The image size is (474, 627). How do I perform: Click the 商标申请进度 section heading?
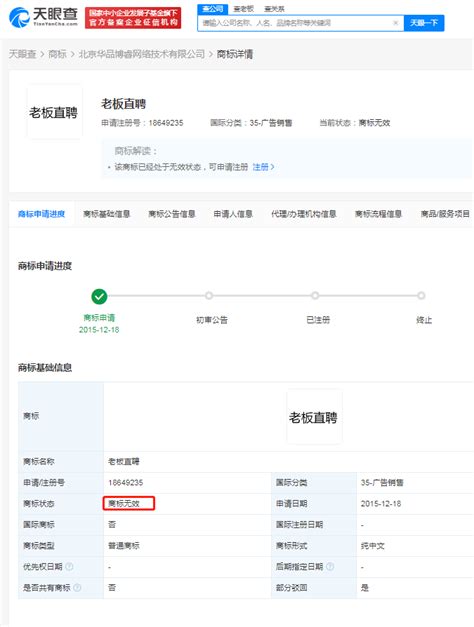[45, 266]
